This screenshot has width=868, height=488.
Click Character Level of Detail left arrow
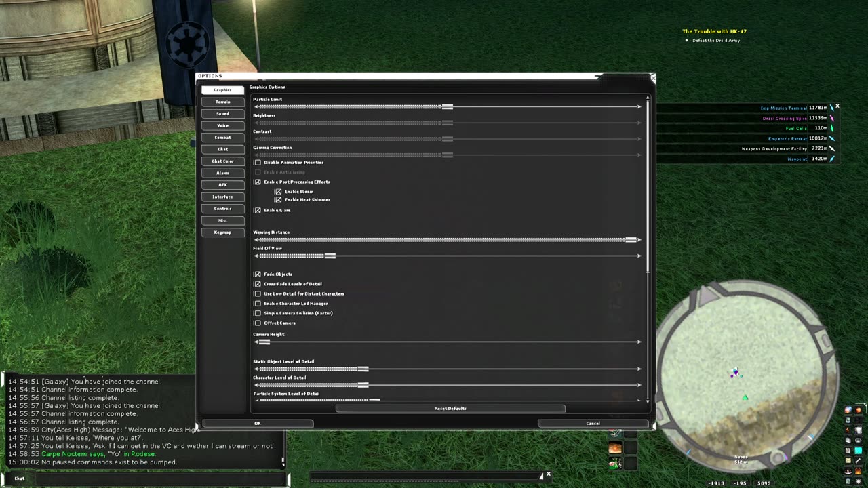[x=256, y=385]
